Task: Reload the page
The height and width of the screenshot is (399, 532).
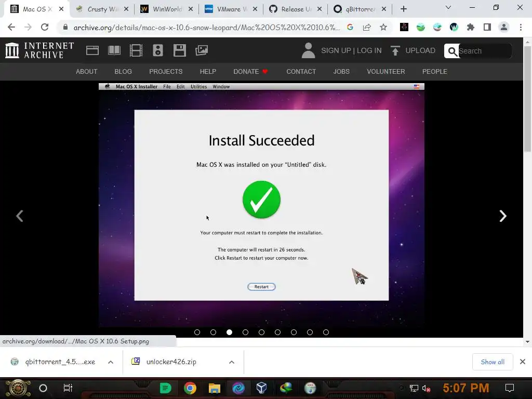Action: [45, 27]
